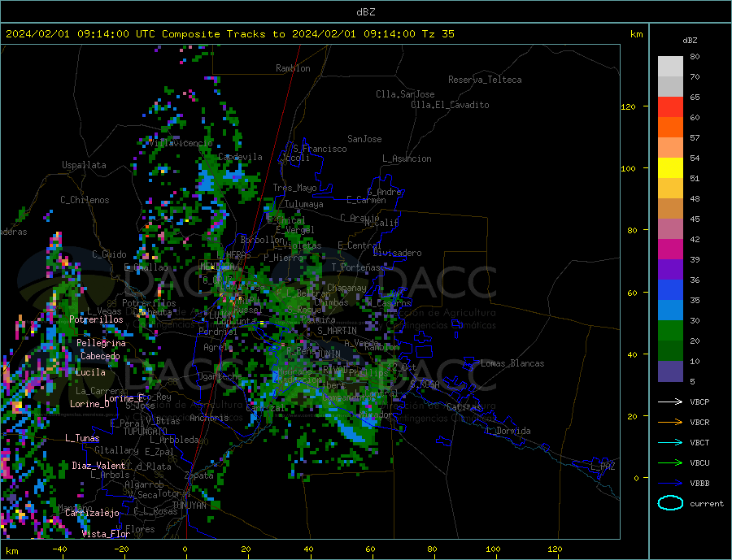Pick the brown 45–48 dBZ swatch
732x560 pixels.
tap(670, 209)
